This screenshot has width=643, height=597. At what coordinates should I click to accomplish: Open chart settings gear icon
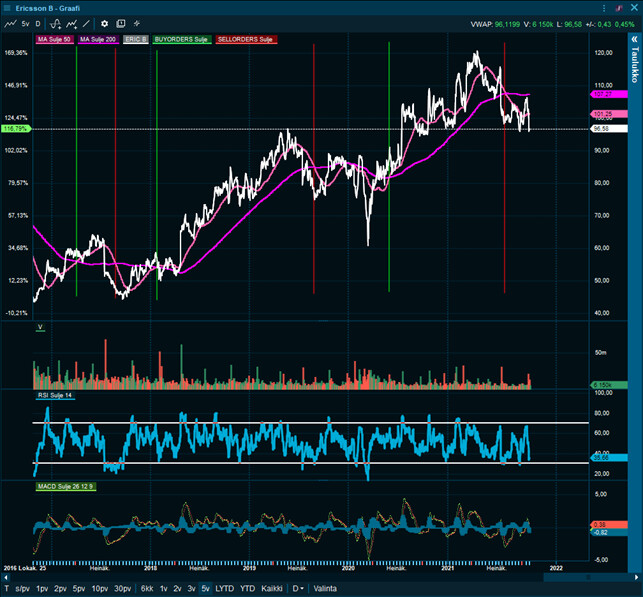coord(105,24)
